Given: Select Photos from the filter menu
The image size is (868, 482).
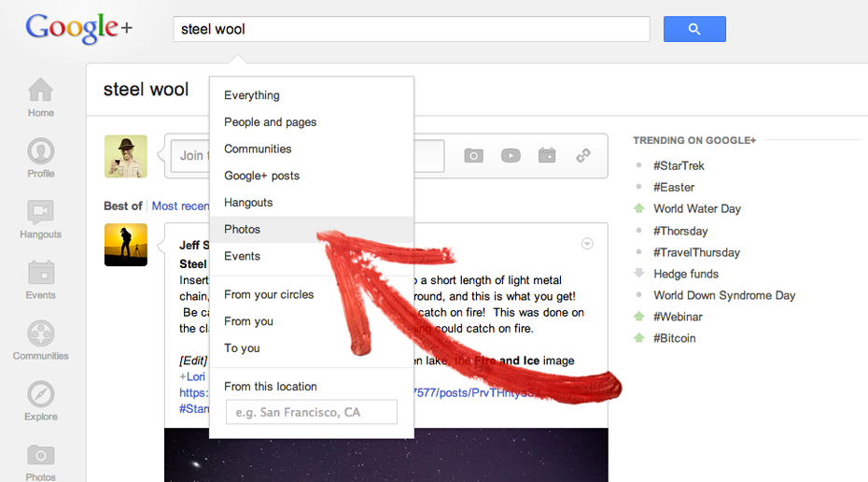Looking at the screenshot, I should point(243,229).
